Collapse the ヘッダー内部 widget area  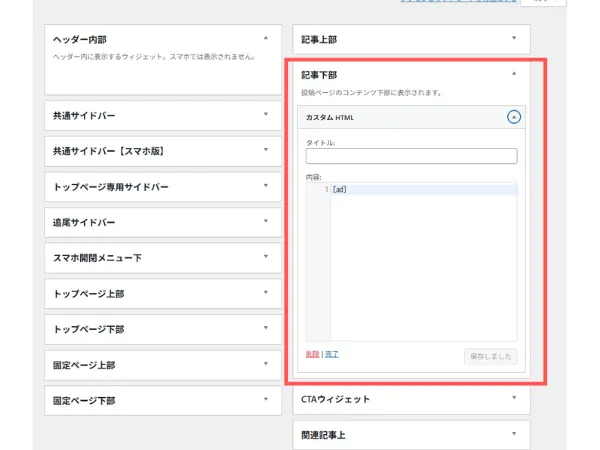pos(265,39)
